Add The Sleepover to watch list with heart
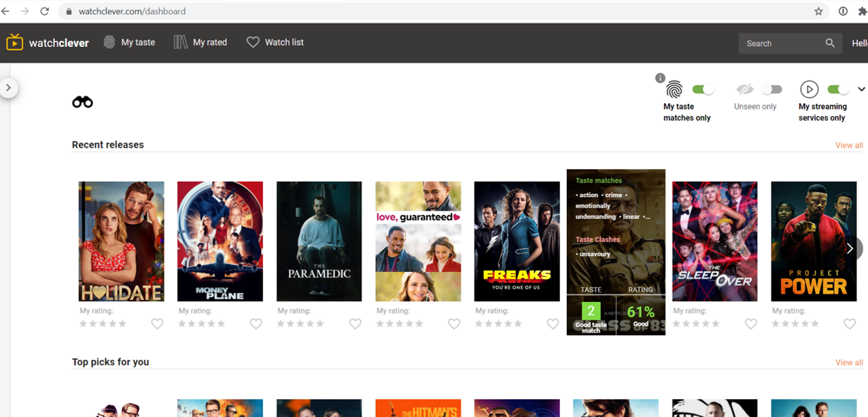Screen dimensions: 868x417 tap(751, 324)
